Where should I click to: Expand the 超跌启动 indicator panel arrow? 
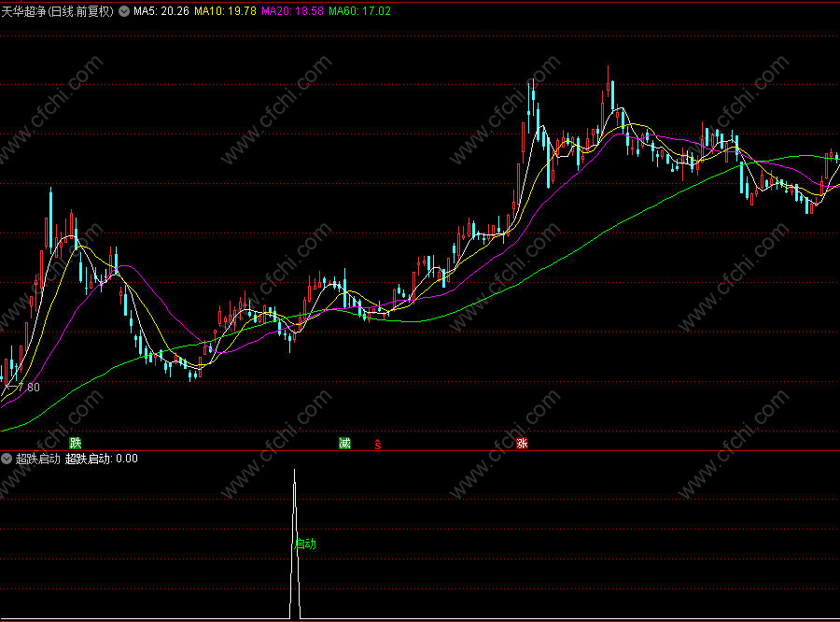7,459
